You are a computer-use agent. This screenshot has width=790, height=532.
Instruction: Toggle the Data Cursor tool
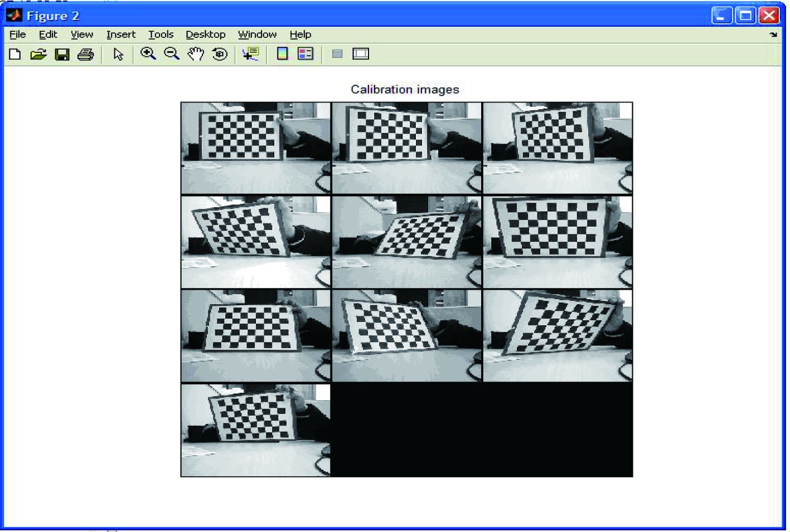click(250, 54)
